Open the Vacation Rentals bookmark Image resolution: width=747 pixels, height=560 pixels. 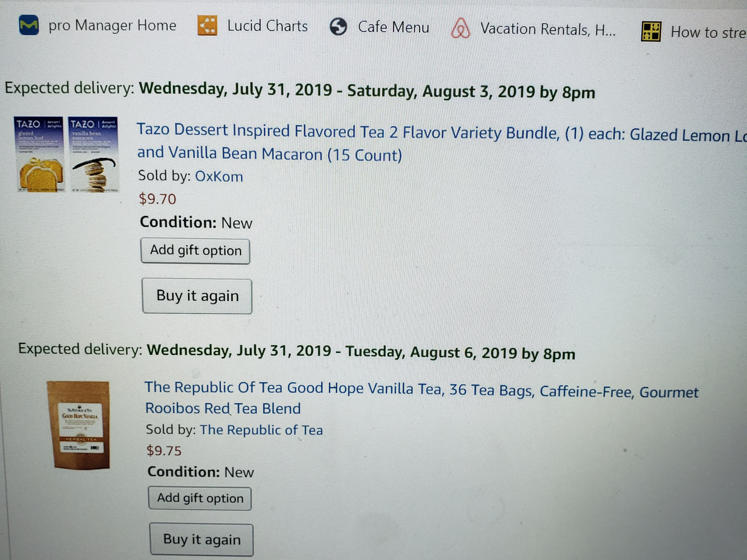click(x=547, y=30)
